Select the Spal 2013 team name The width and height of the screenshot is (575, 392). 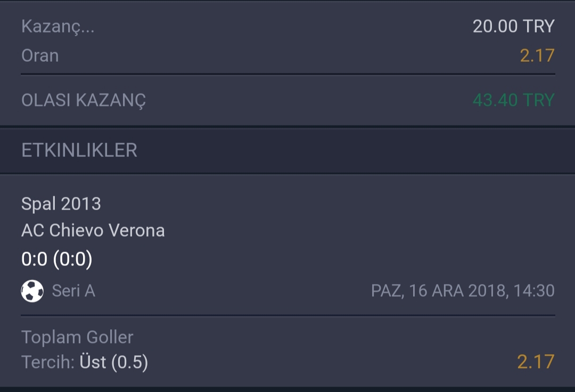pyautogui.click(x=61, y=204)
